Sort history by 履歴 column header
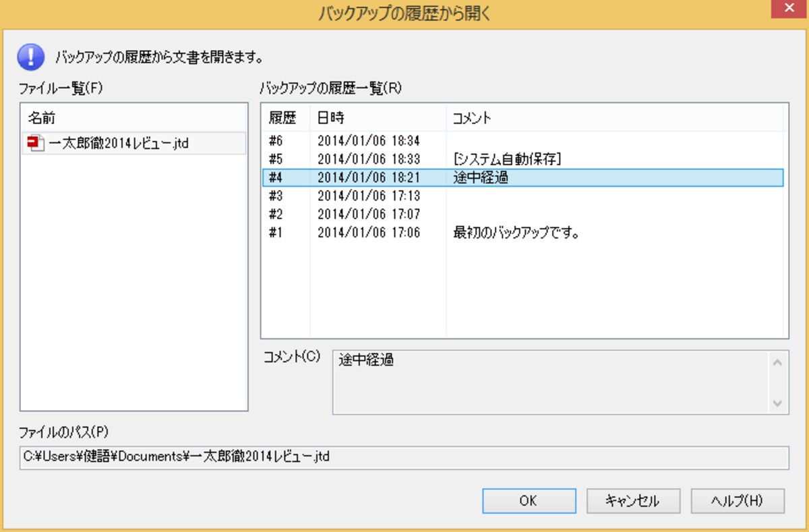Screen dimensions: 809x532 (285, 118)
